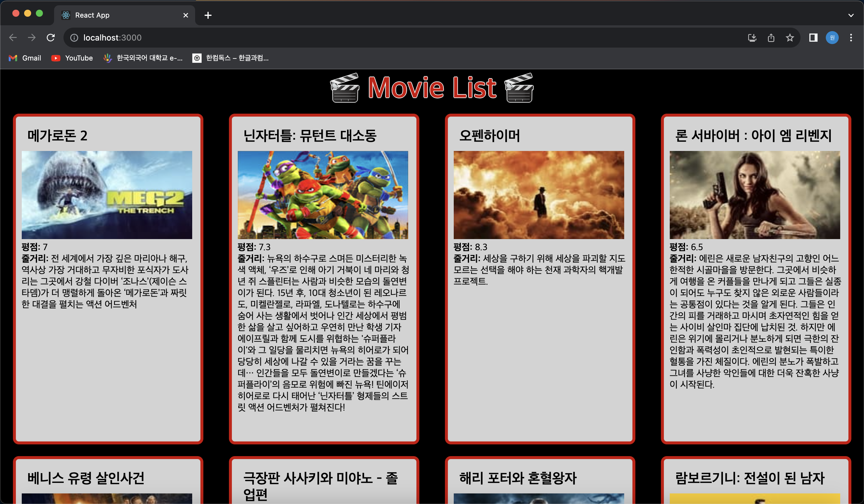This screenshot has height=504, width=864.
Task: Bookmark this page with the star icon
Action: [790, 38]
